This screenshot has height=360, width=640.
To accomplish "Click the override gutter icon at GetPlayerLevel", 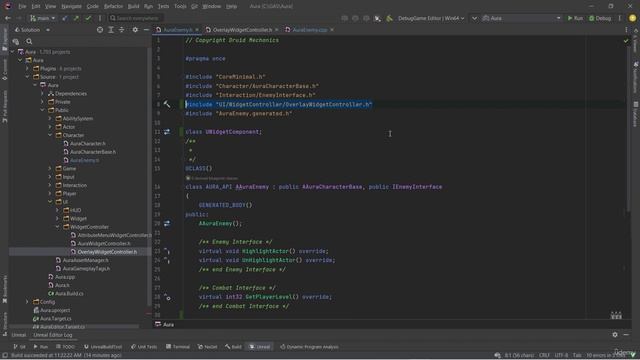I will pyautogui.click(x=167, y=297).
